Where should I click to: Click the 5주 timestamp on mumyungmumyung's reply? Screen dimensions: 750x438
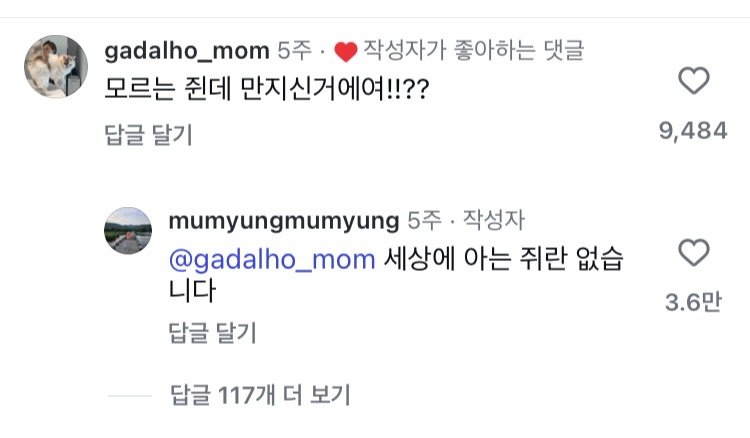coord(424,220)
